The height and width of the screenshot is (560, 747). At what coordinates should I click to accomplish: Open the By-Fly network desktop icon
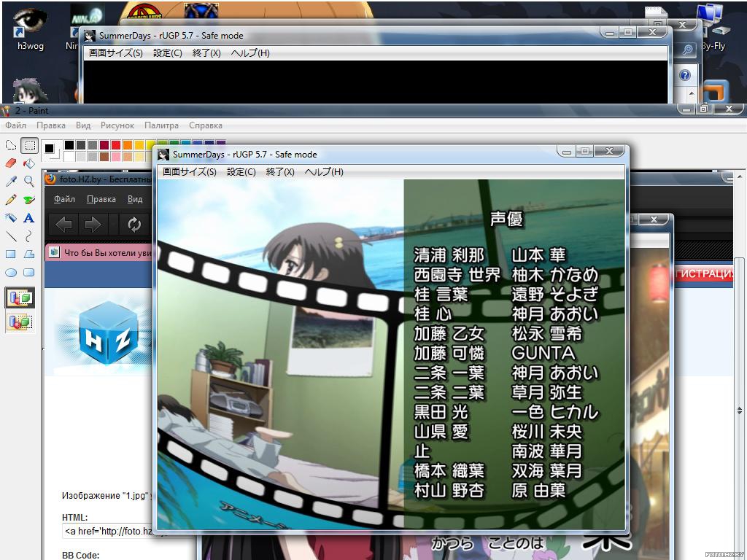pos(713,28)
